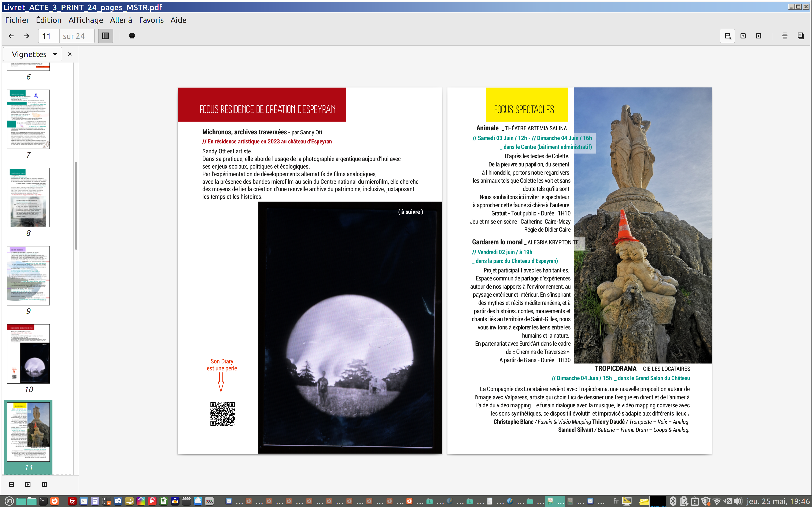This screenshot has width=812, height=507.
Task: Toggle the side panel button
Action: pyautogui.click(x=106, y=36)
